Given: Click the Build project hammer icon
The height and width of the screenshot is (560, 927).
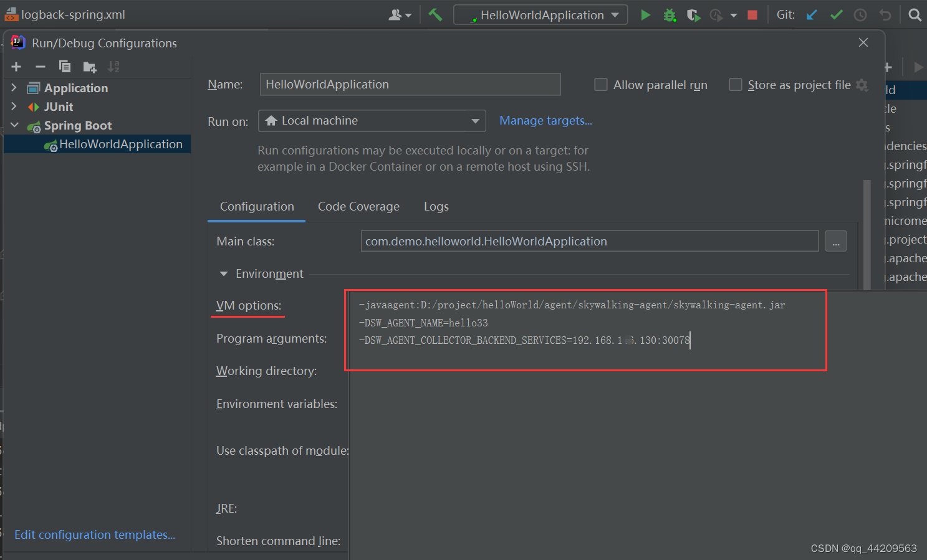Looking at the screenshot, I should 435,14.
